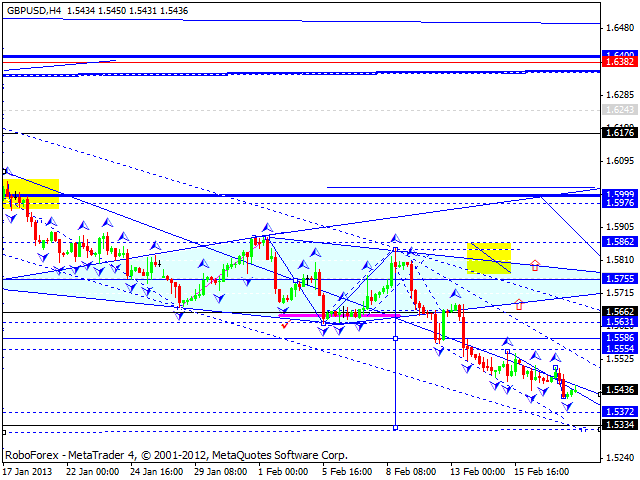
Task: Click the black 1.6176 price label
Action: tap(620, 133)
